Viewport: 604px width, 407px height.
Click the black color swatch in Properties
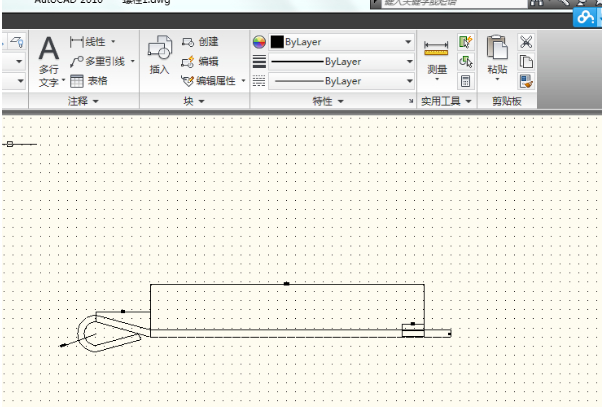pos(277,42)
